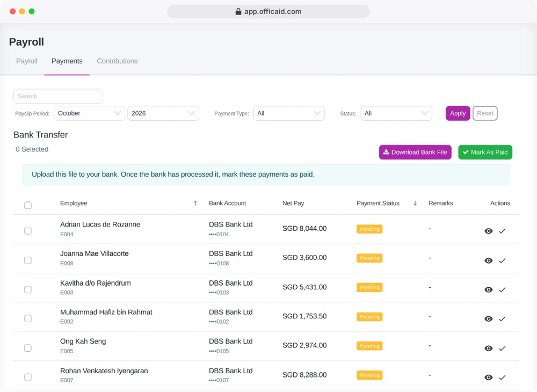537x392 pixels.
Task: Click the app.officaid.com address bar
Action: click(x=268, y=12)
